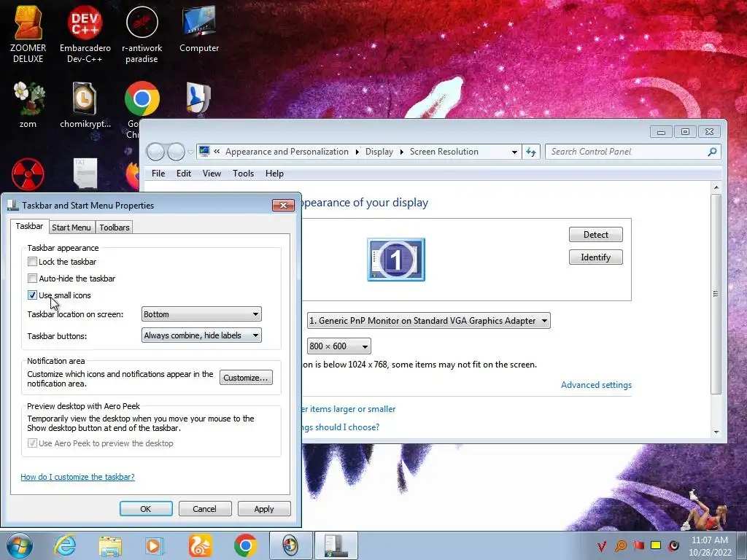Click the monitor 1 display thumbnail
This screenshot has width=747, height=560.
click(396, 260)
